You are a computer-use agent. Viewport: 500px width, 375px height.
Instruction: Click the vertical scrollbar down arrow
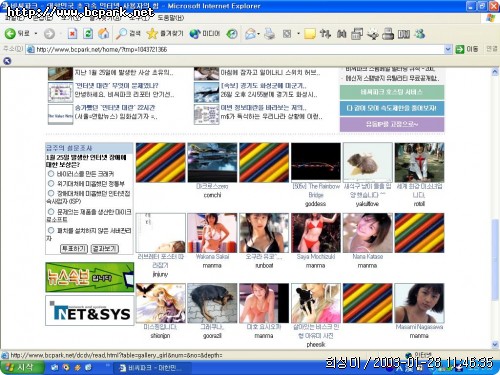[495, 344]
